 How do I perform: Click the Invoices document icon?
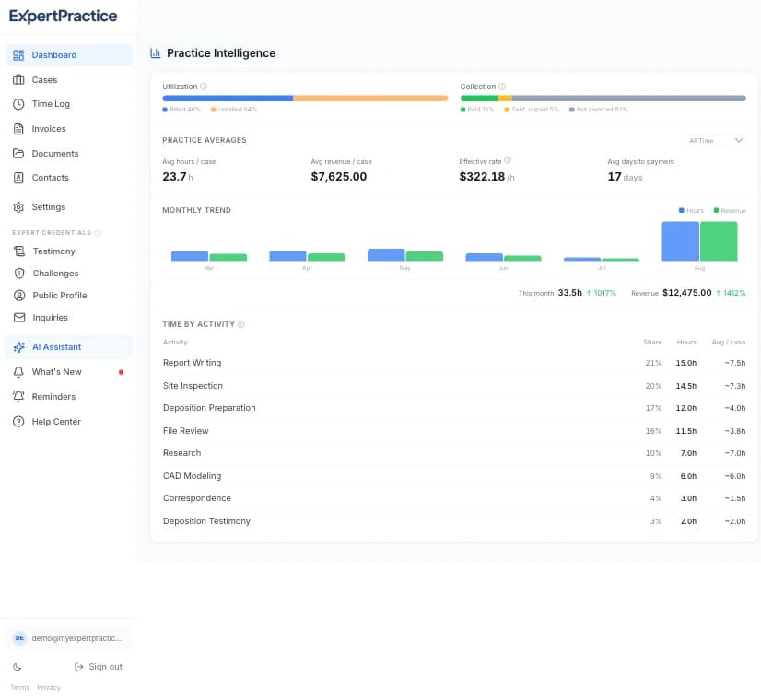tap(18, 129)
